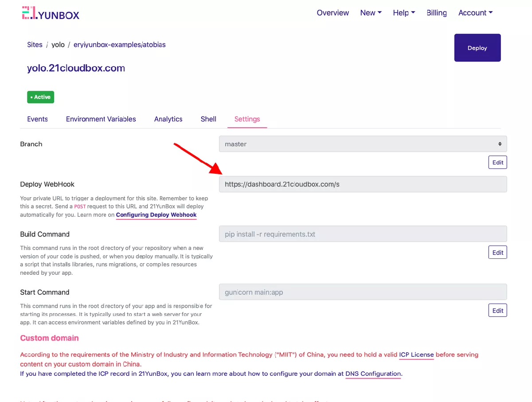
Task: Open the Analytics tab
Action: (x=168, y=119)
